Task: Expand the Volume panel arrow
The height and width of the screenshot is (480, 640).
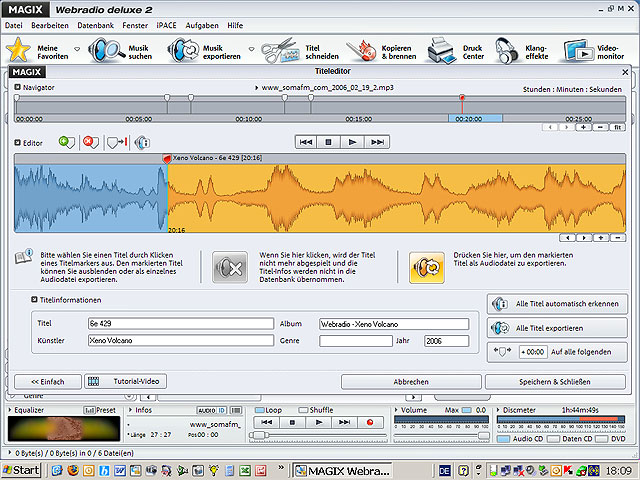Action: click(396, 410)
